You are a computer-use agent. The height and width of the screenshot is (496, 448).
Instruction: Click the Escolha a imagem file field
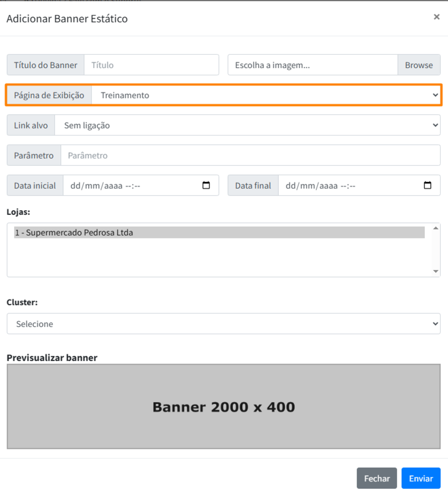pos(312,65)
